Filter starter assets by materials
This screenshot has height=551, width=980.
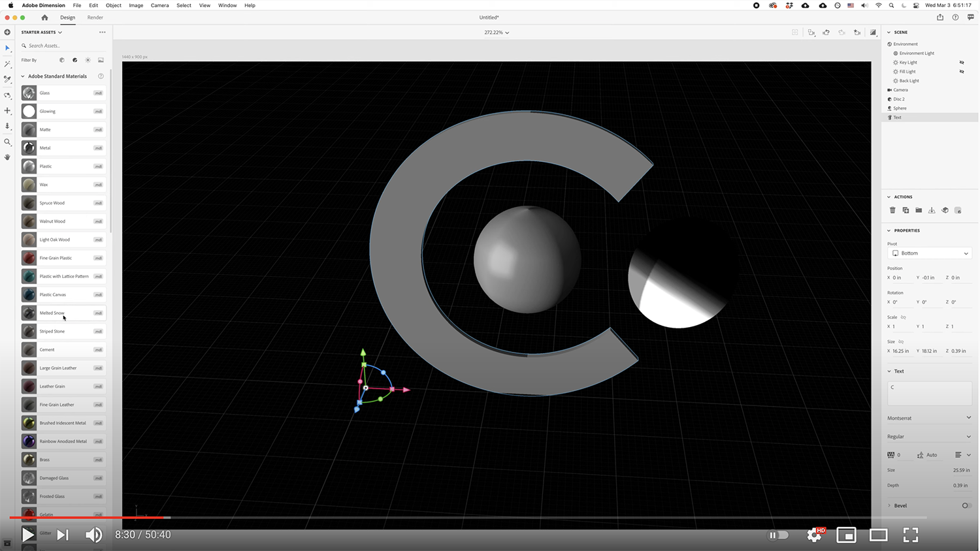click(x=75, y=60)
